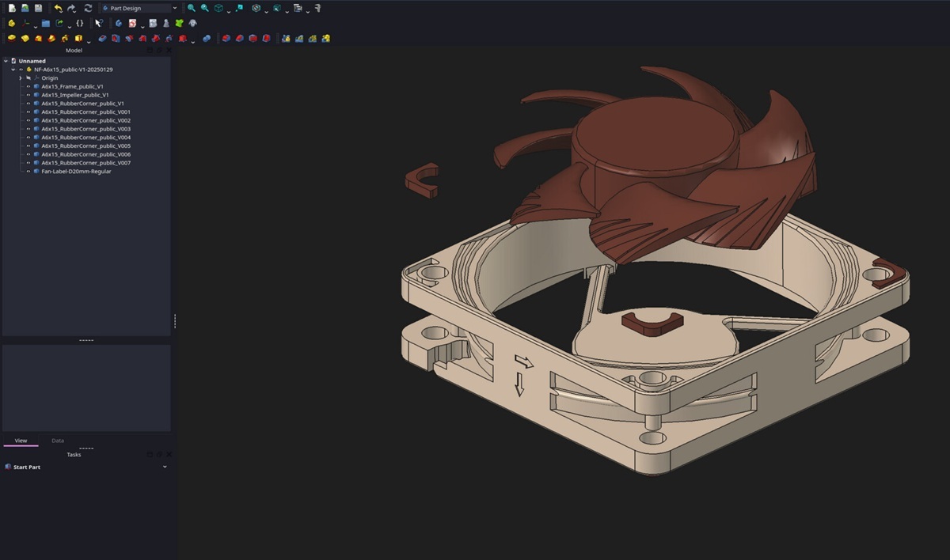Screen dimensions: 950x560
Task: Click the Start Part task header
Action: pyautogui.click(x=85, y=467)
